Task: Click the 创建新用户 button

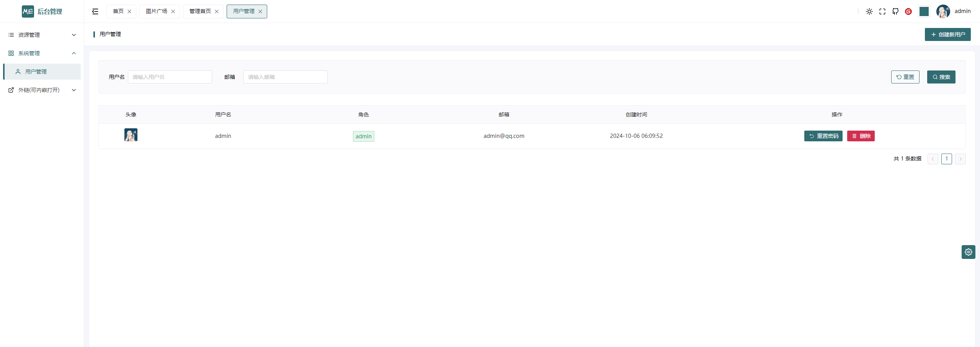Action: pos(947,34)
